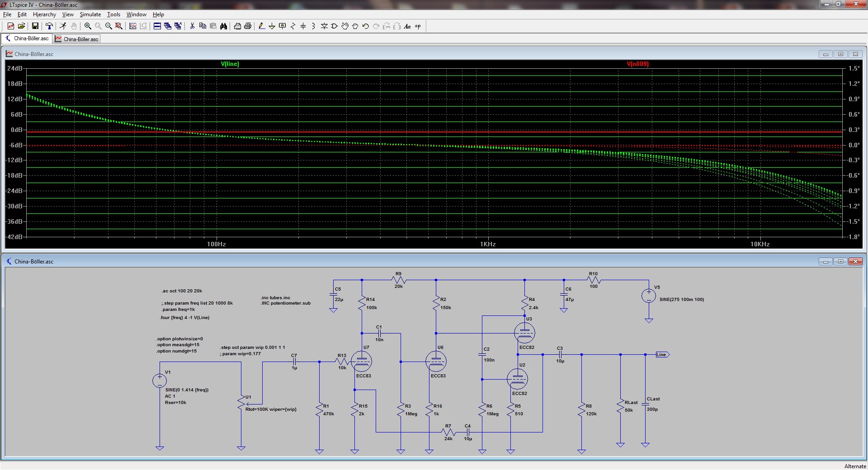
Task: Click the Line output net label
Action: pyautogui.click(x=662, y=355)
